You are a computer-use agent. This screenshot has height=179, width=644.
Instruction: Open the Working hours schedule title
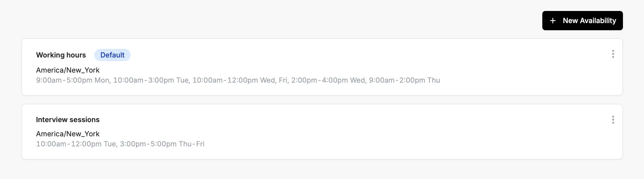61,55
